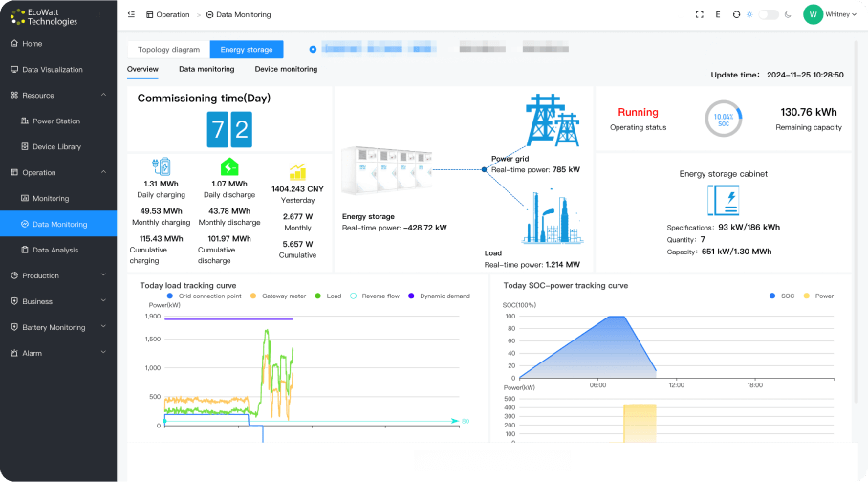This screenshot has width=868, height=482.
Task: Click the SOC circular gauge
Action: point(724,119)
